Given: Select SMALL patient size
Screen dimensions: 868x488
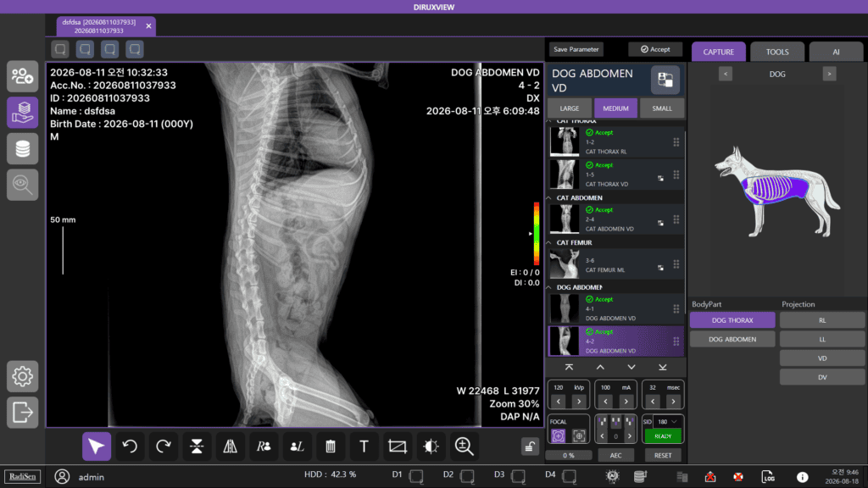Looking at the screenshot, I should click(x=662, y=108).
